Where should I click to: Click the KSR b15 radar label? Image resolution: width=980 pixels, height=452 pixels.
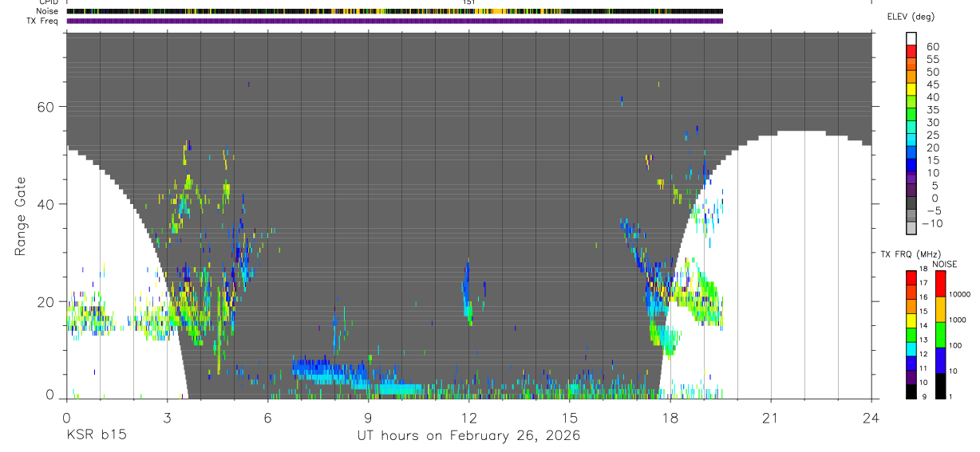tap(96, 435)
